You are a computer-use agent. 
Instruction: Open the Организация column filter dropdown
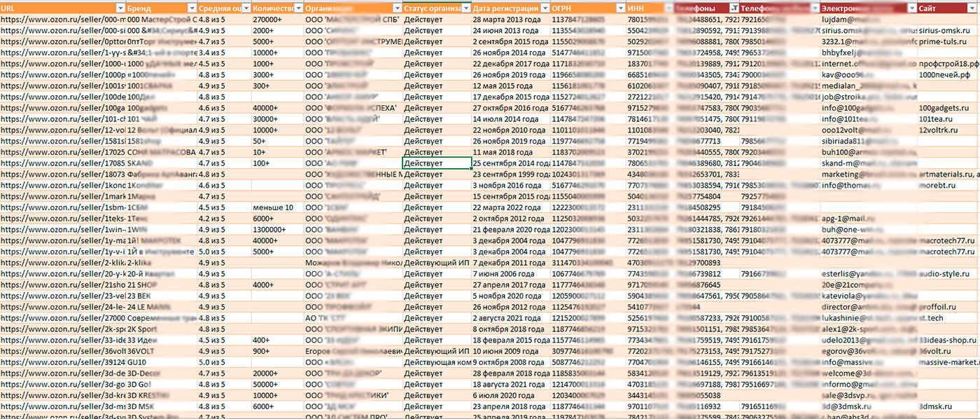click(398, 8)
